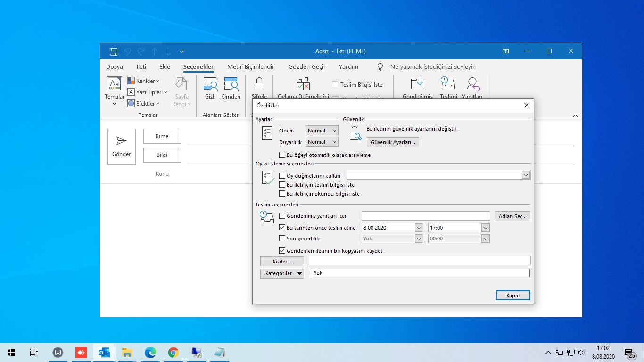This screenshot has width=644, height=362.
Task: Enable auto-archive checkbox for this item
Action: point(282,155)
